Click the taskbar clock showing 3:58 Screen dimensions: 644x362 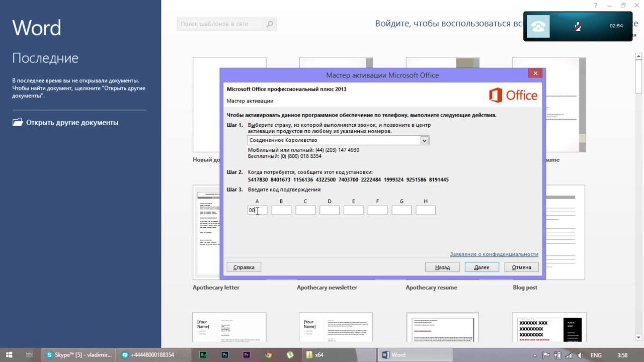coord(622,355)
